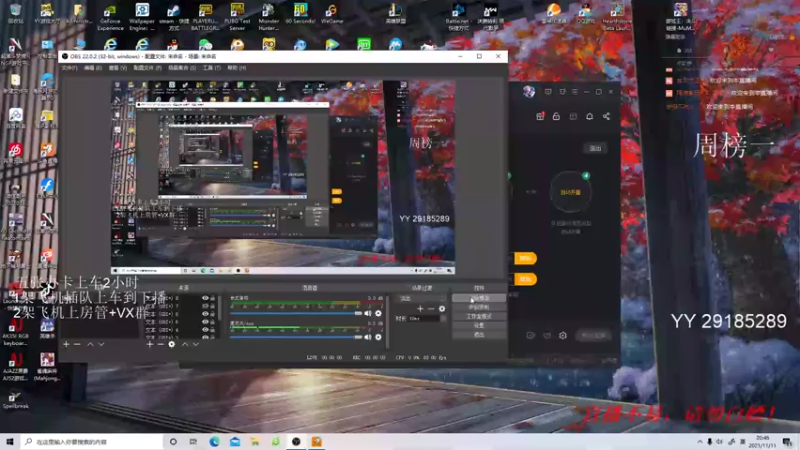Enable Studio Mode in OBS controls
Screen dimensions: 800x450
(479, 316)
